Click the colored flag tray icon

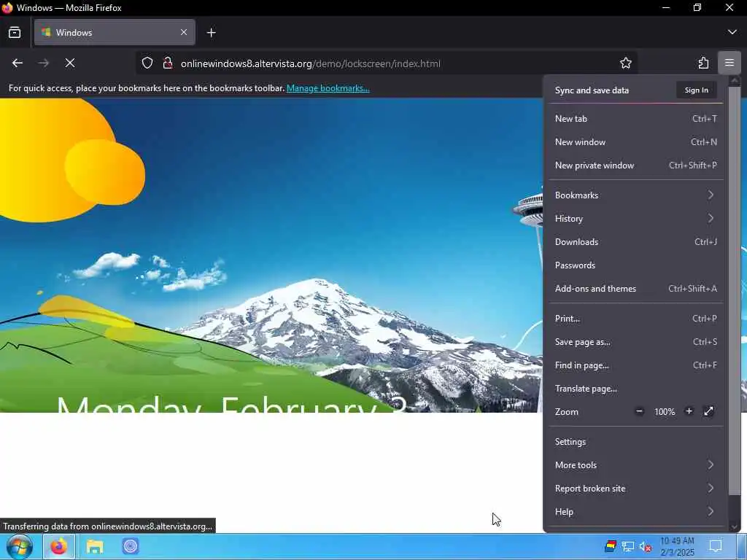coord(611,546)
